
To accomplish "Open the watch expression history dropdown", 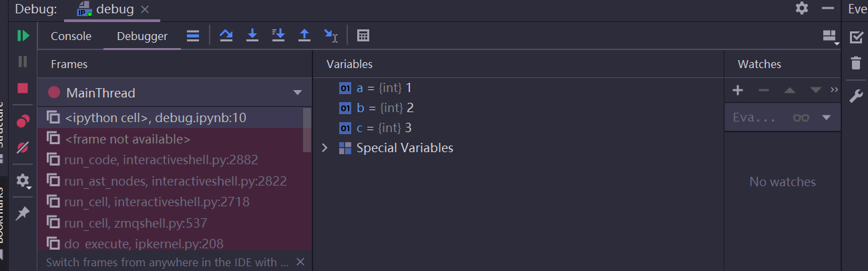I will [x=827, y=117].
